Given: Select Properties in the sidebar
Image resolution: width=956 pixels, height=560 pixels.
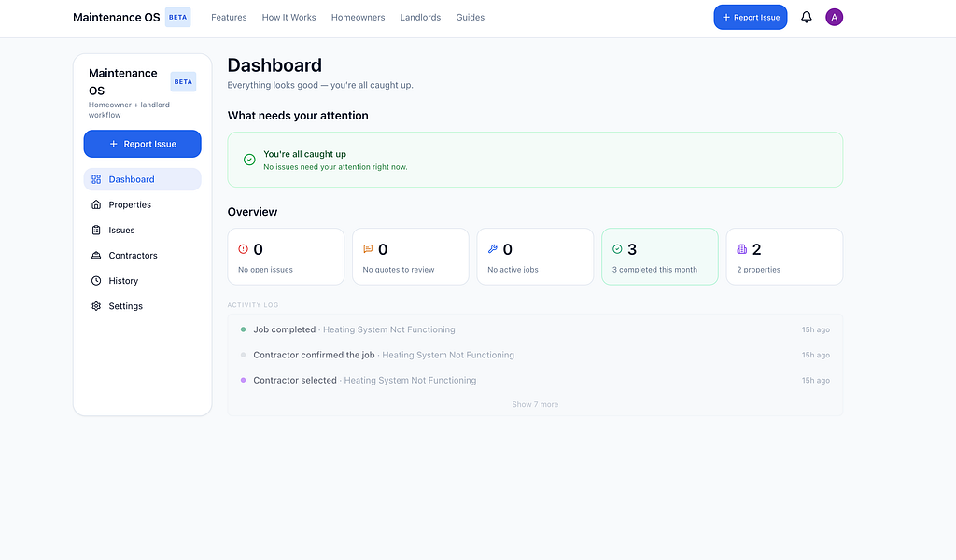Looking at the screenshot, I should (x=142, y=204).
